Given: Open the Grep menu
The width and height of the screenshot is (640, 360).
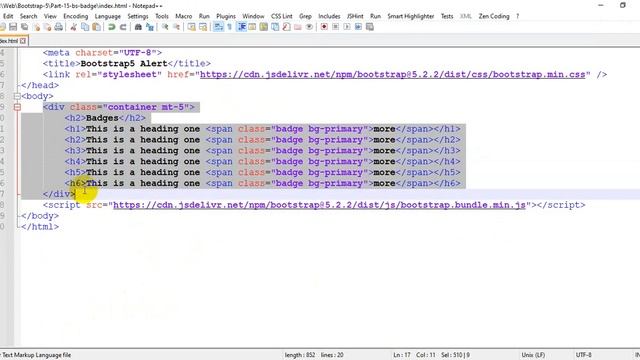Looking at the screenshot, I should pos(305,16).
